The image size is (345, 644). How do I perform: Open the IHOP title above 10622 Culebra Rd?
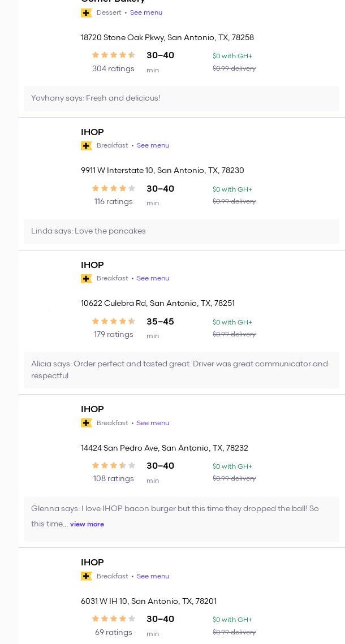point(92,265)
